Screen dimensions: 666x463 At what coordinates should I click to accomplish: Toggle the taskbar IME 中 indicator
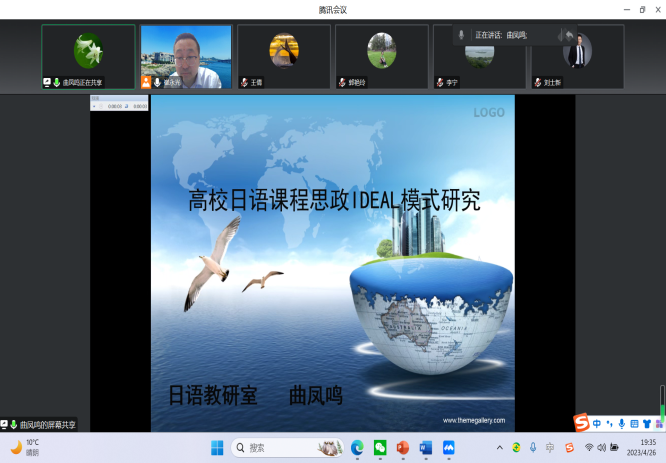pos(551,447)
